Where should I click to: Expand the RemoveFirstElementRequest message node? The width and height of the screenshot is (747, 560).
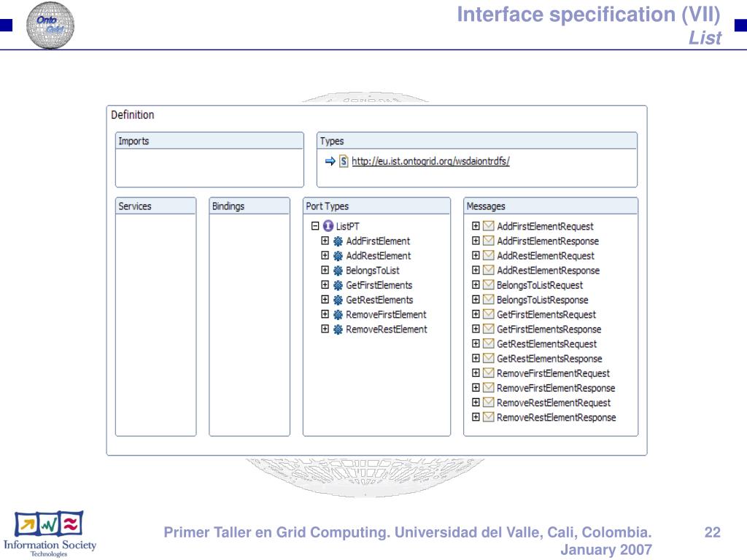(476, 373)
